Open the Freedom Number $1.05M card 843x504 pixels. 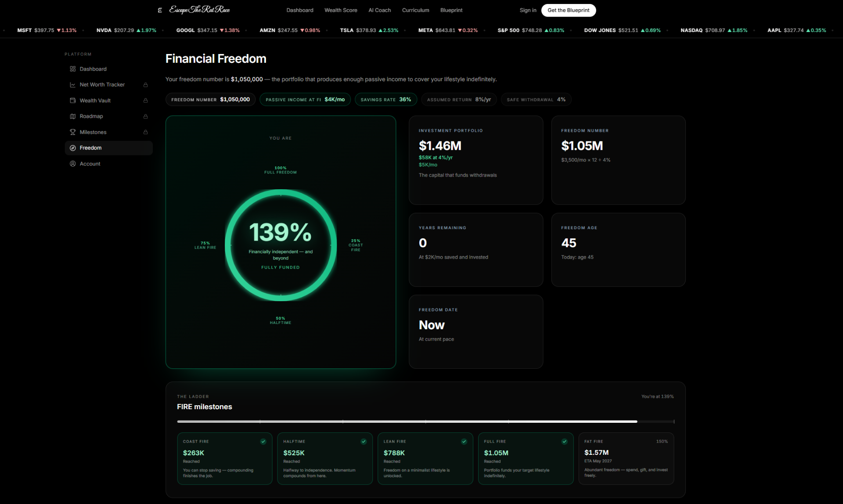point(618,160)
